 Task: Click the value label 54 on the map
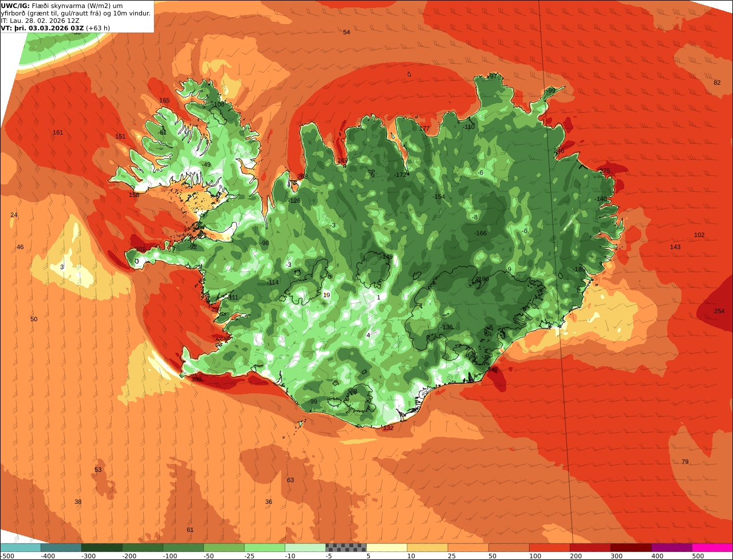tap(346, 32)
